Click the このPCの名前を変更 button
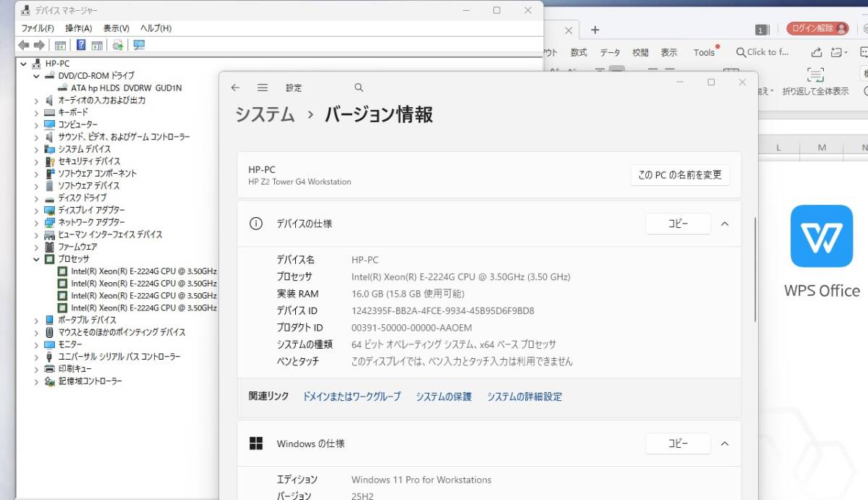Image resolution: width=868 pixels, height=500 pixels. 680,174
